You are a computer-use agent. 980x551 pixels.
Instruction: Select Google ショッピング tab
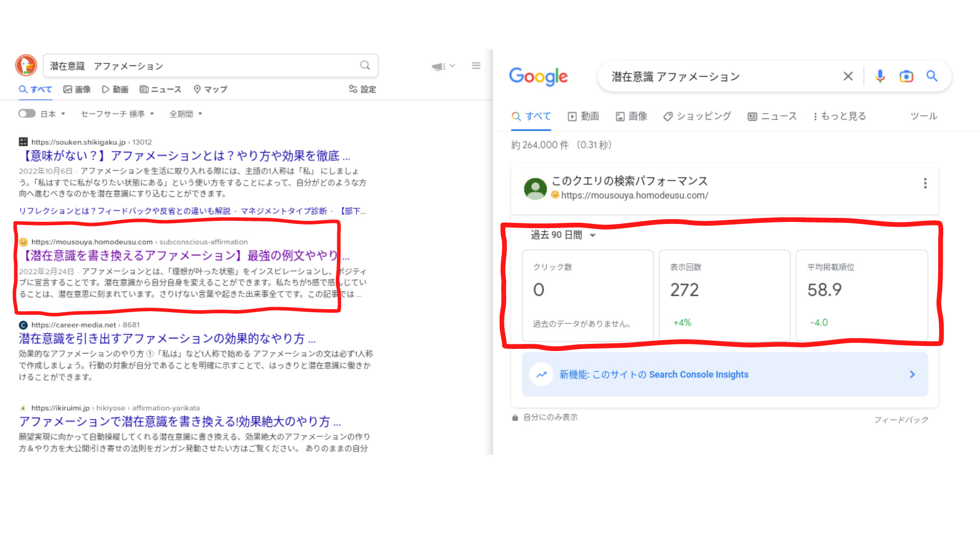coord(697,116)
